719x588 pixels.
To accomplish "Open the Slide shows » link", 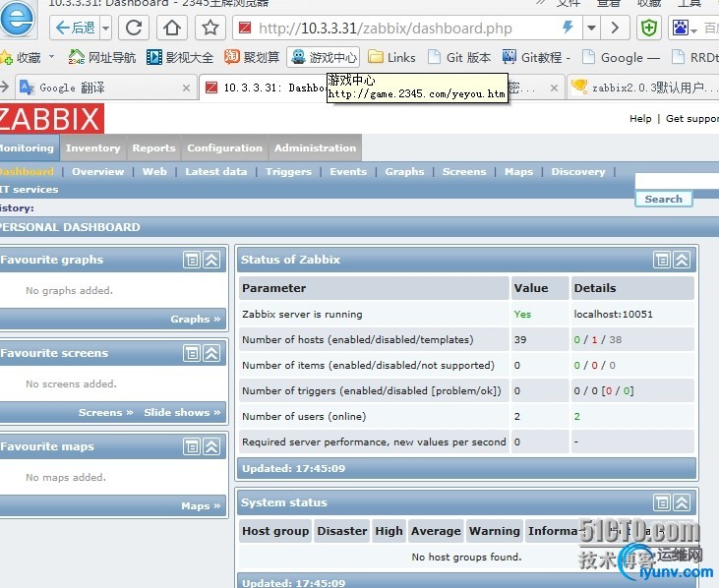I will click(x=182, y=412).
